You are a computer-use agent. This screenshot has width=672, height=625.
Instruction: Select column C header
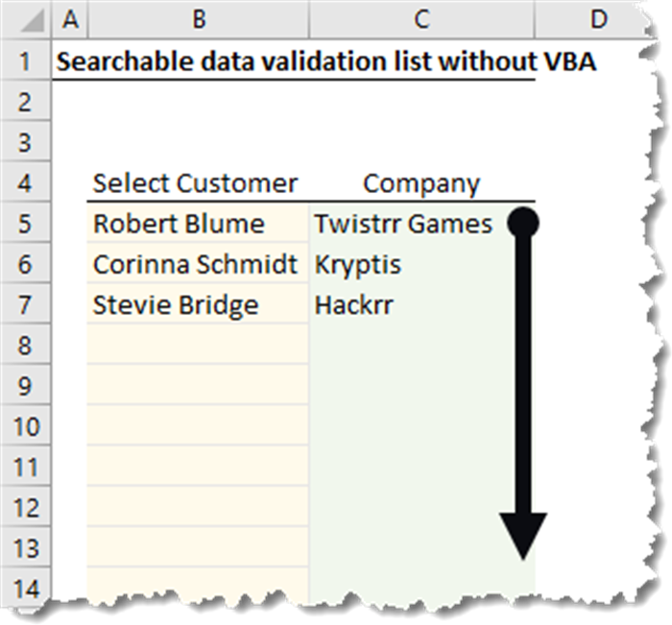421,17
